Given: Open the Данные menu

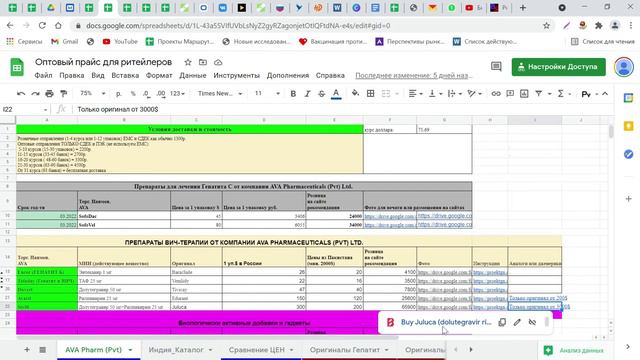Looking at the screenshot, I should 193,76.
